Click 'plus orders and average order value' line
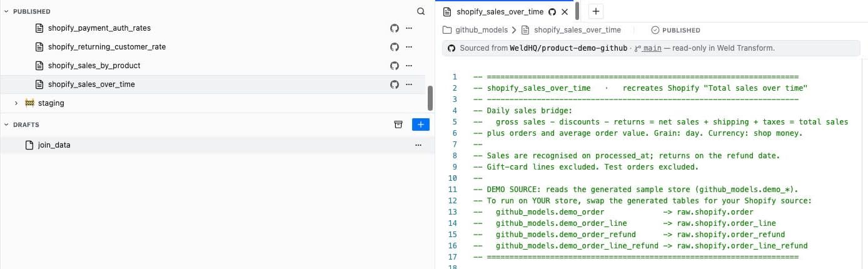 tap(638, 133)
